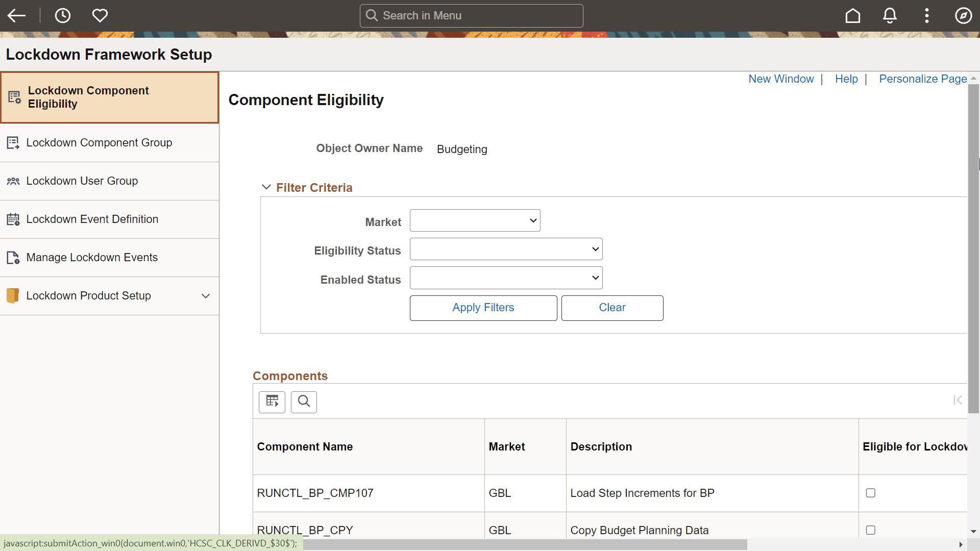
Task: Click the Component Eligibility page heading
Action: pos(306,100)
